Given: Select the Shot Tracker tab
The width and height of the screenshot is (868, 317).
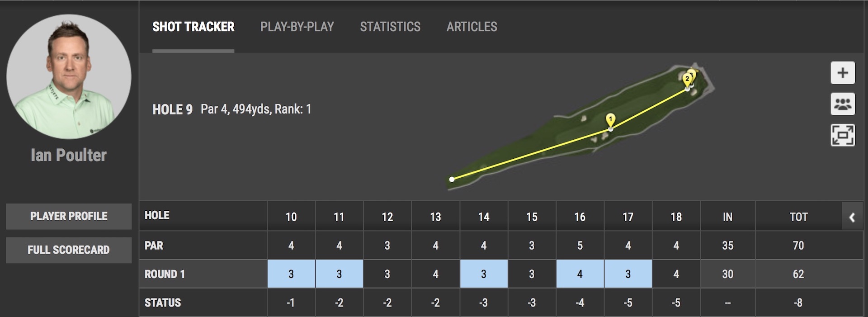Looking at the screenshot, I should (193, 27).
